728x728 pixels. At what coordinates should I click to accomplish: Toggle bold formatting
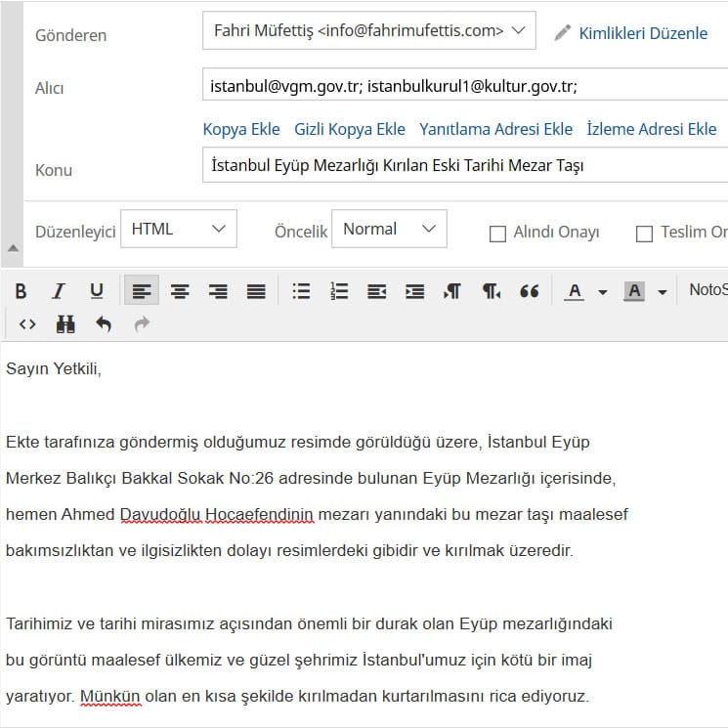[x=21, y=291]
